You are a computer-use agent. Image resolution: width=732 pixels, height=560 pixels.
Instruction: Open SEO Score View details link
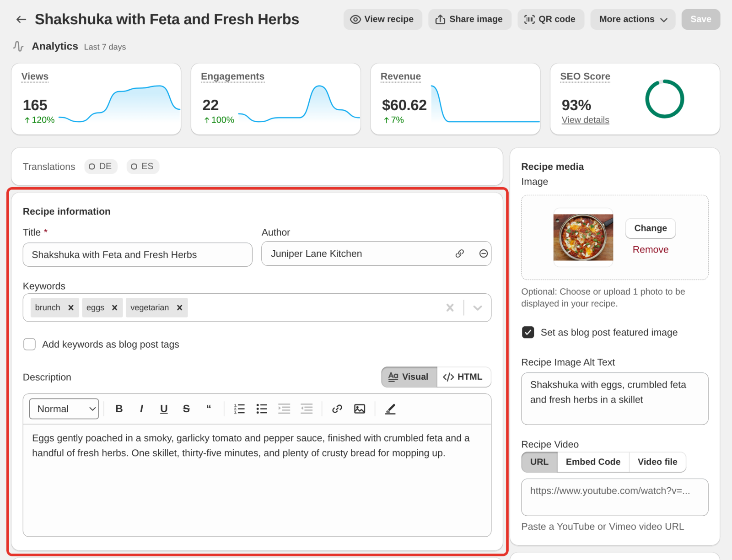585,120
